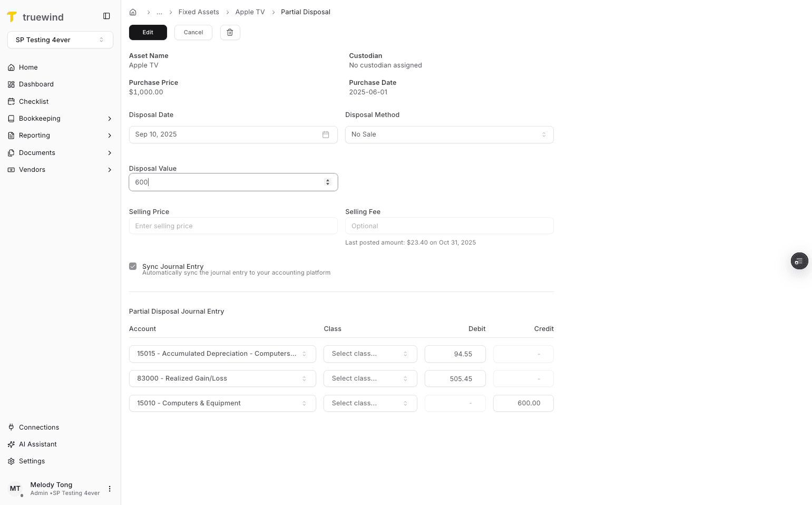Image resolution: width=812 pixels, height=505 pixels.
Task: Collapse the sidebar with the panel icon
Action: click(x=106, y=16)
